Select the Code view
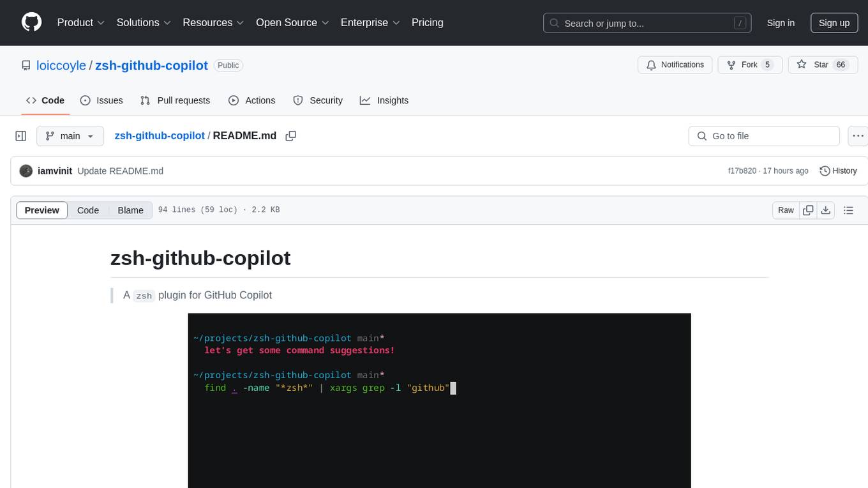The image size is (868, 488). pyautogui.click(x=88, y=210)
